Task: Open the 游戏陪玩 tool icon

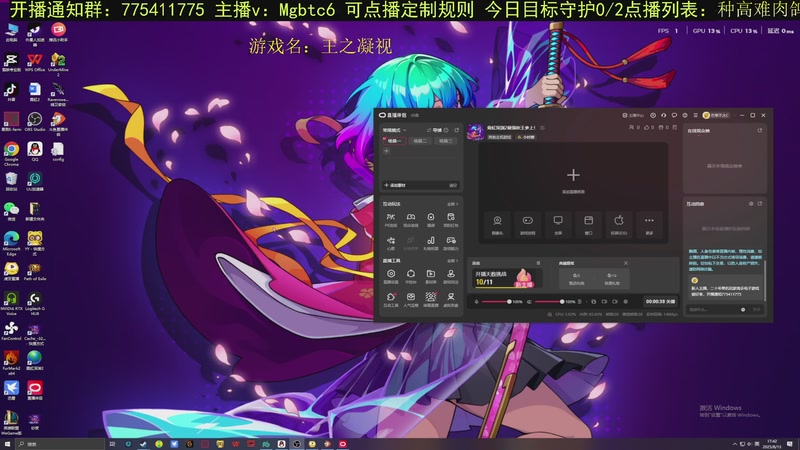Action: [x=451, y=277]
